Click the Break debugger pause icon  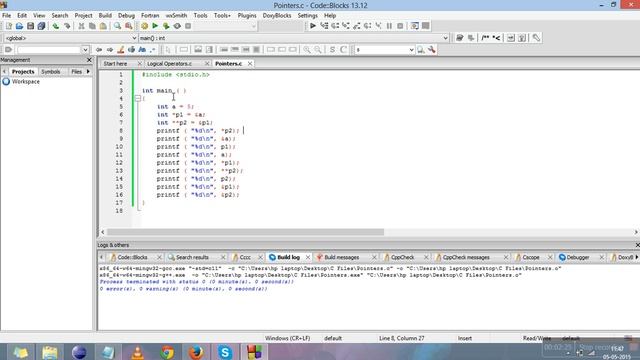(x=389, y=26)
